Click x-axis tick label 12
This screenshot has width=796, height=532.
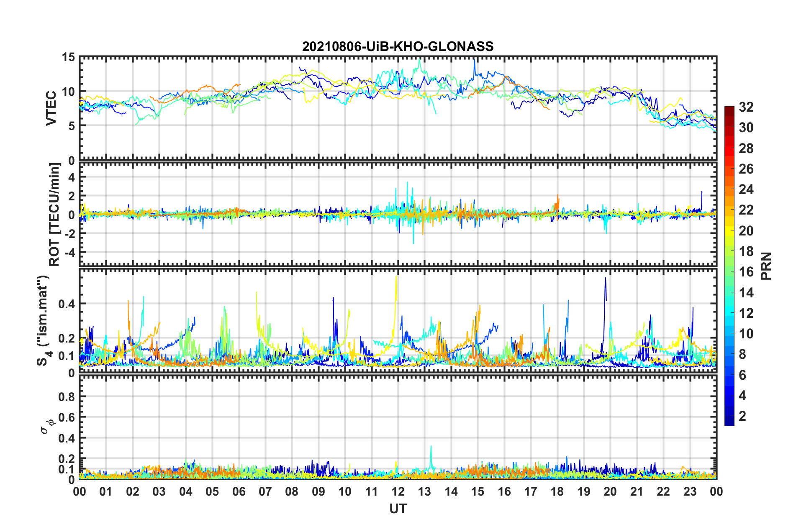click(x=398, y=491)
